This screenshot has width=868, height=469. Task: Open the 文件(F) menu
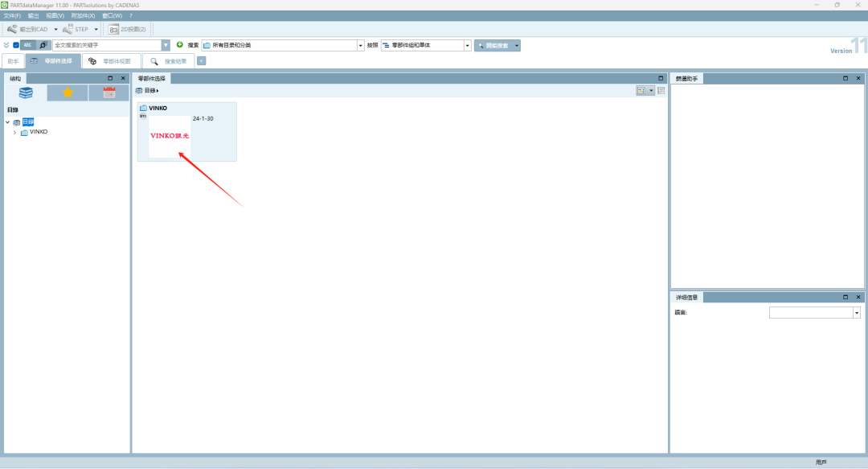pos(12,15)
